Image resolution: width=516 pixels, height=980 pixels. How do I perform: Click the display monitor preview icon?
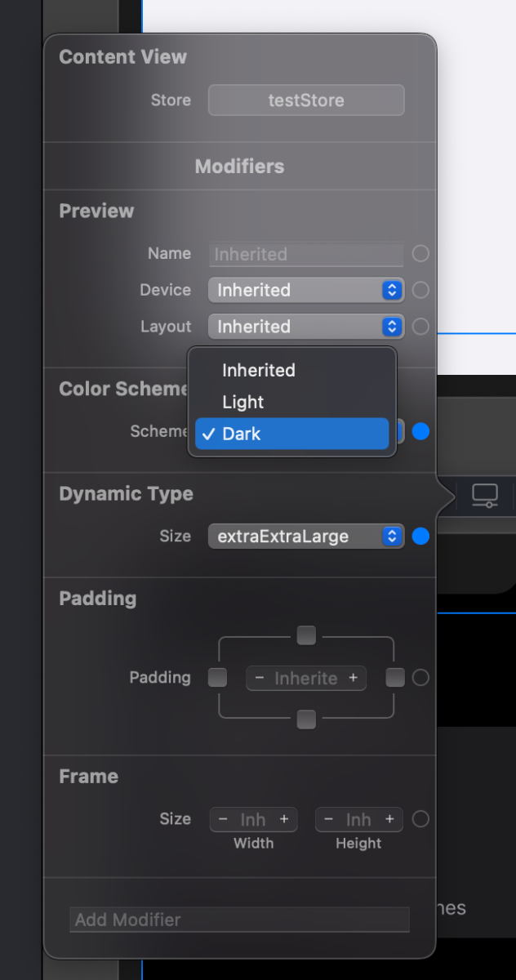pyautogui.click(x=485, y=495)
